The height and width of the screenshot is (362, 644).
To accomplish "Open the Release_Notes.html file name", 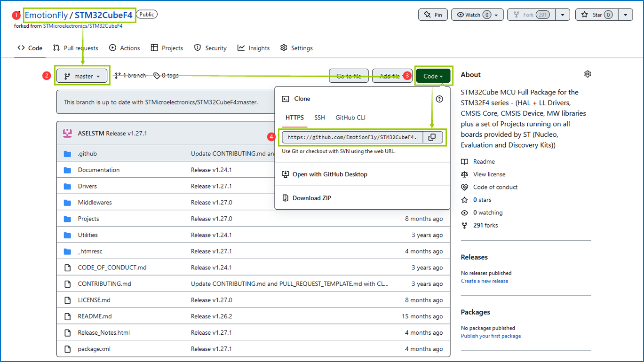I will click(x=104, y=333).
